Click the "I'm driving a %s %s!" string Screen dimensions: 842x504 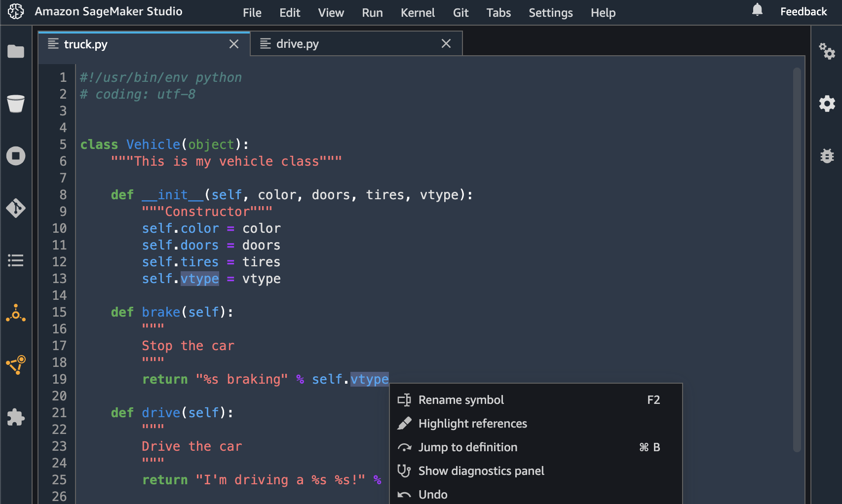(280, 480)
